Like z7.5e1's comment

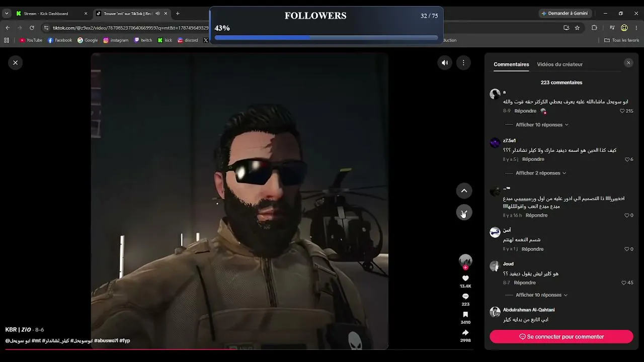[x=627, y=159]
